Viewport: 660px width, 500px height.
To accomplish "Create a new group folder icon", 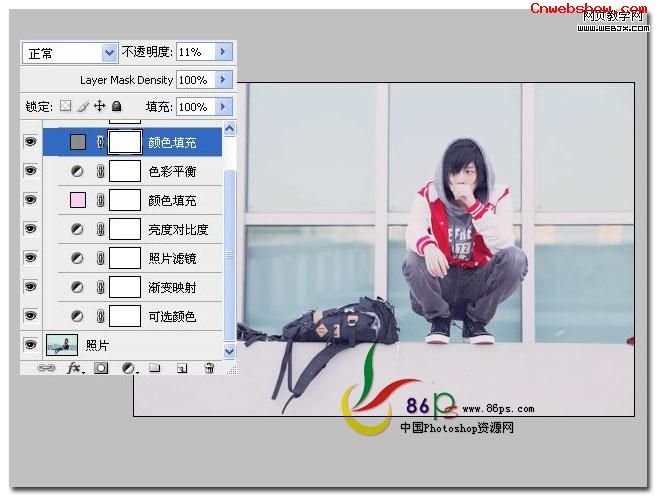I will 154,368.
